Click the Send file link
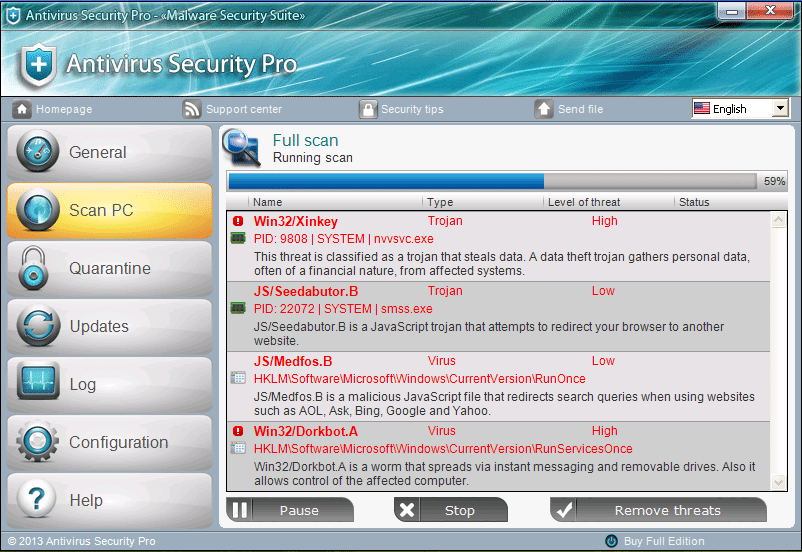This screenshot has width=802, height=552. point(581,109)
